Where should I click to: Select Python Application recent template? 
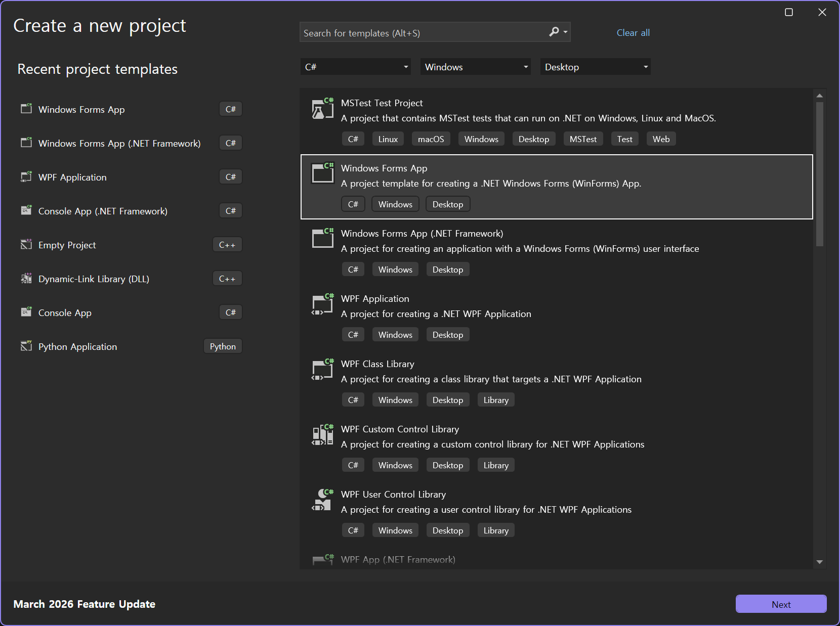131,346
